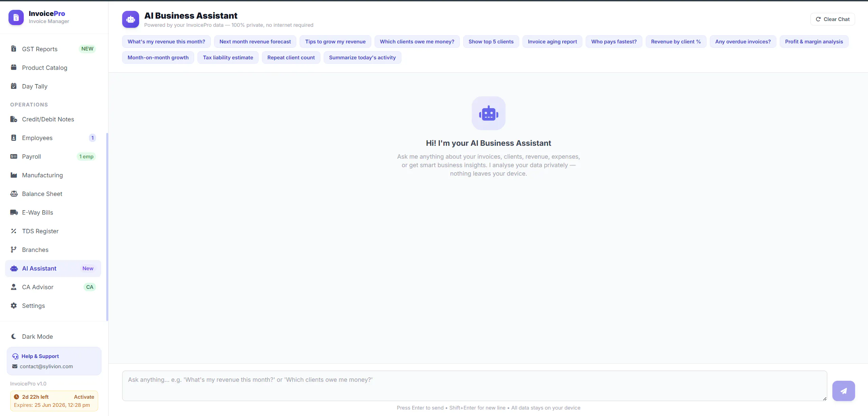This screenshot has width=868, height=416.
Task: Open CA Advisor
Action: tap(53, 287)
